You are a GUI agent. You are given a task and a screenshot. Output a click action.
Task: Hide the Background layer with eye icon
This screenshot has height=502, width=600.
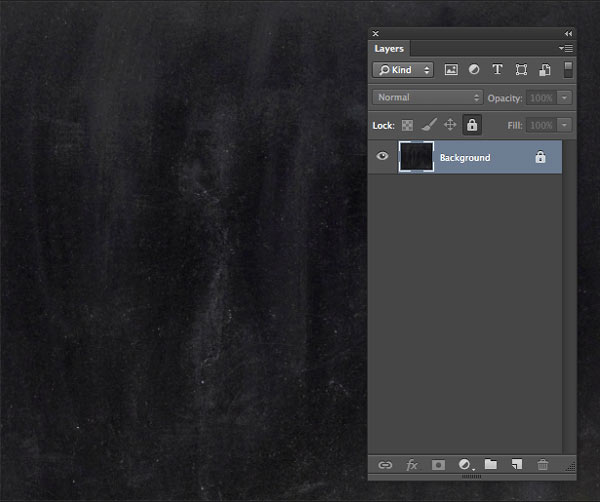pos(382,157)
